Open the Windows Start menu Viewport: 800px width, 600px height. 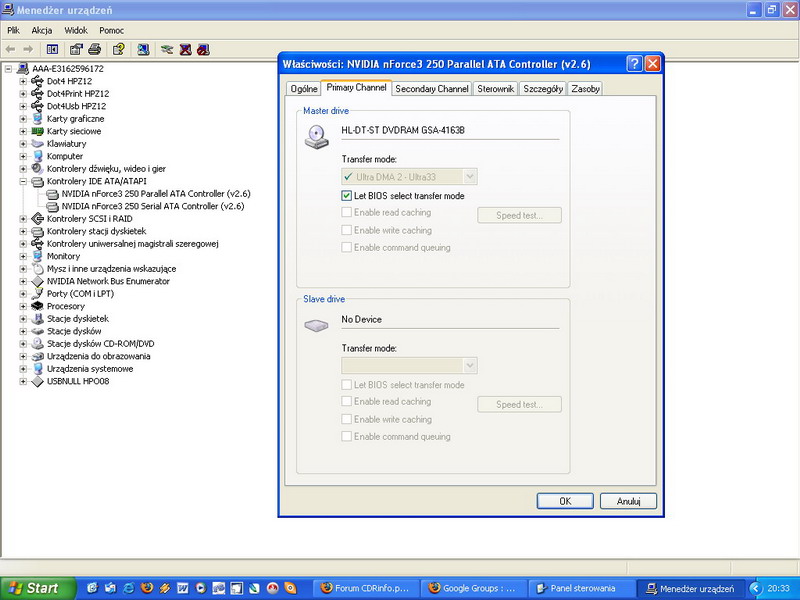pos(38,588)
